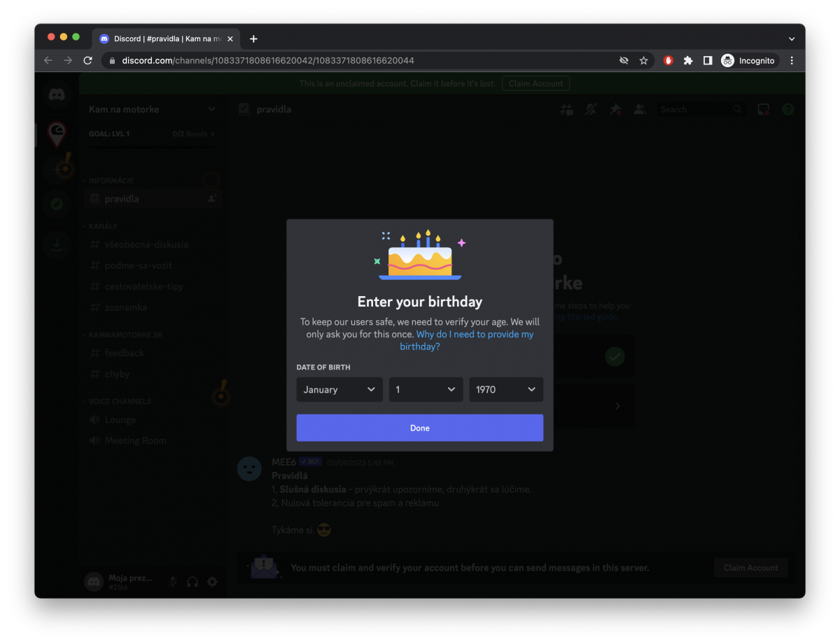Toggle the microphone mute icon
Viewport: 840px width, 644px height.
173,582
